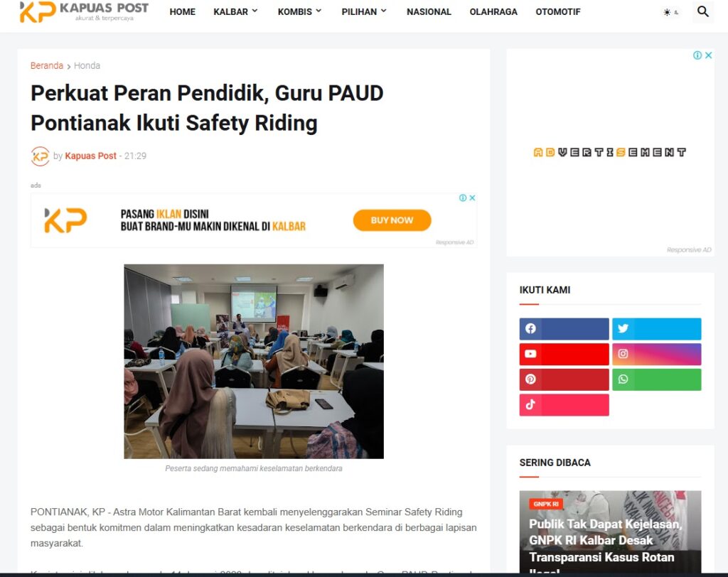Open the seminar classroom article photo
This screenshot has width=728, height=577.
point(254,361)
